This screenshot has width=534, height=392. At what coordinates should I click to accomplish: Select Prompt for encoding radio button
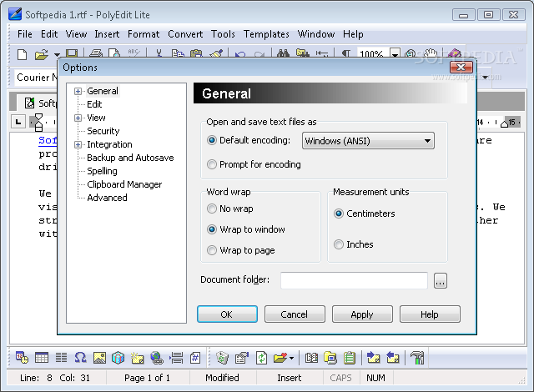point(212,164)
